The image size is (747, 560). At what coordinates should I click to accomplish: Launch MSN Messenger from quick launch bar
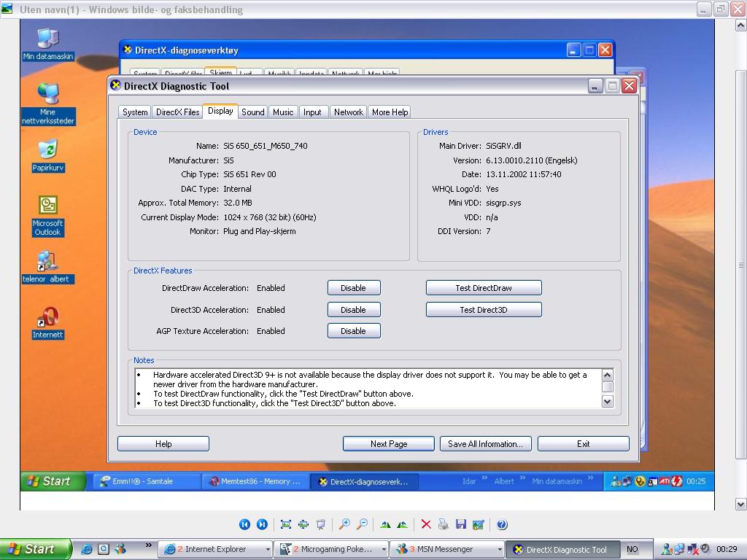click(120, 549)
